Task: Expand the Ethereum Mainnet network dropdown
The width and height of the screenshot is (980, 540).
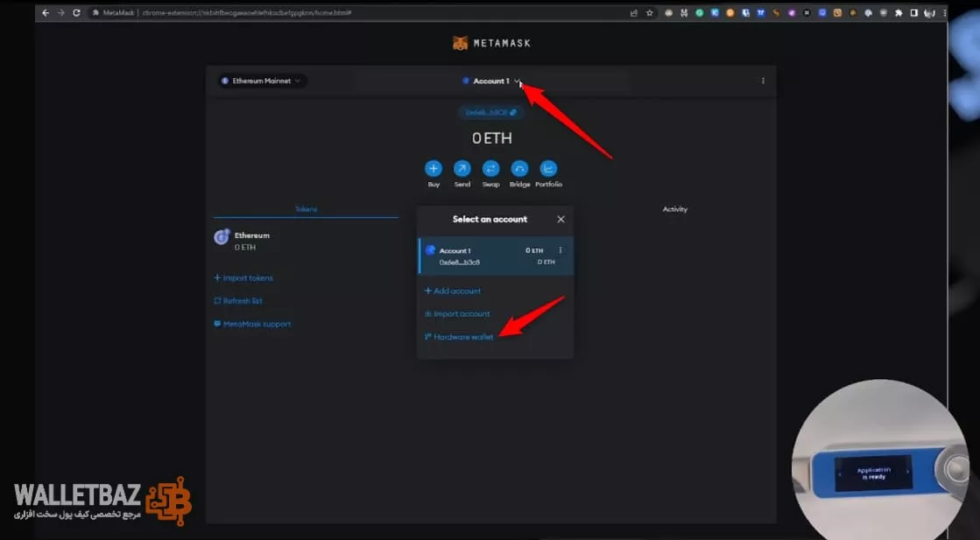Action: [x=261, y=81]
